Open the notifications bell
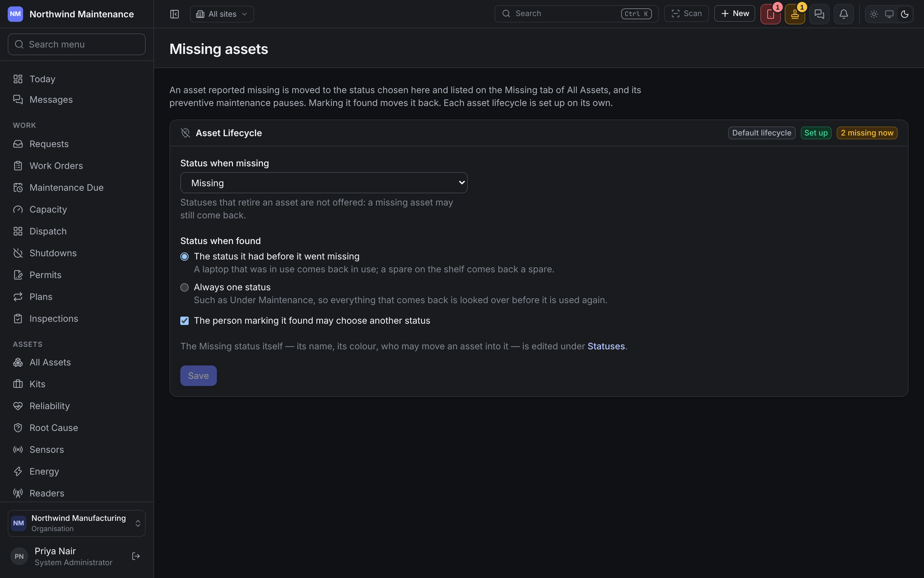 coord(843,14)
